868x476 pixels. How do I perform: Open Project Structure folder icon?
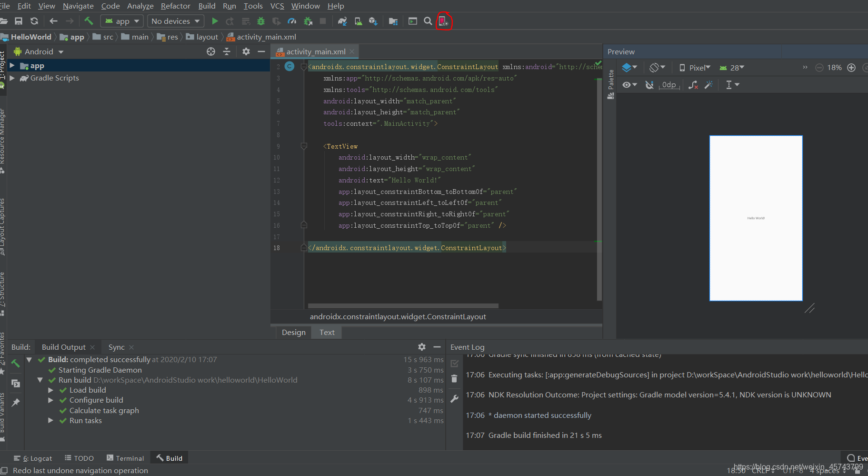[x=393, y=21]
